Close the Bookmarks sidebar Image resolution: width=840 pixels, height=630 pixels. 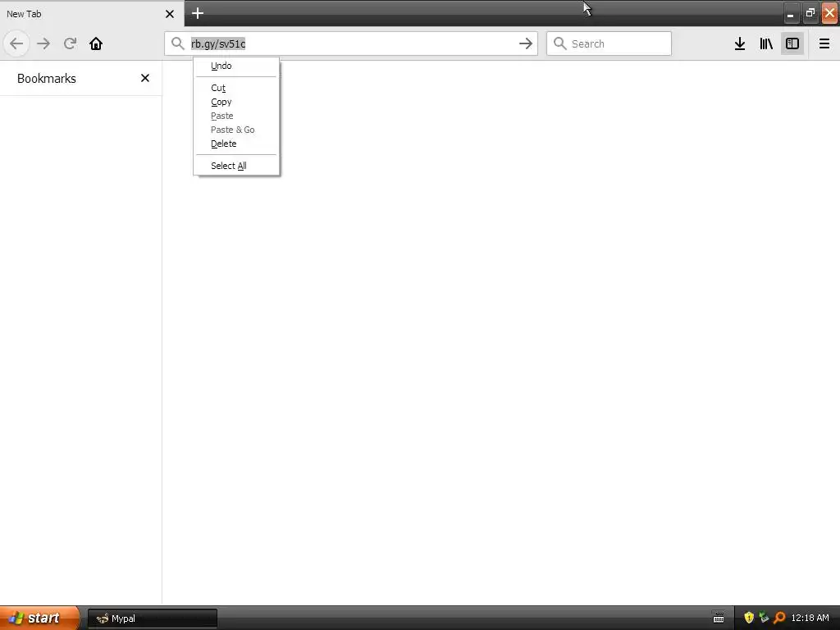click(144, 78)
